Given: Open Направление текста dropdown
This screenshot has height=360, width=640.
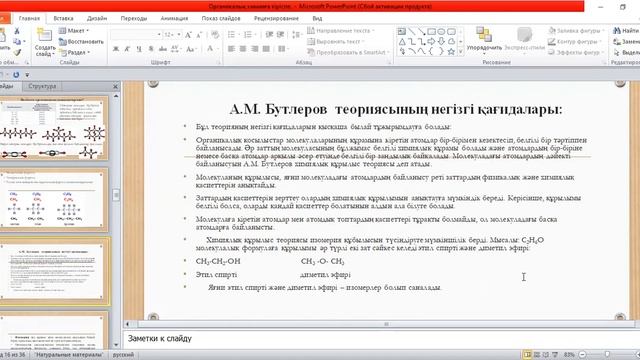Looking at the screenshot, I should [341, 31].
